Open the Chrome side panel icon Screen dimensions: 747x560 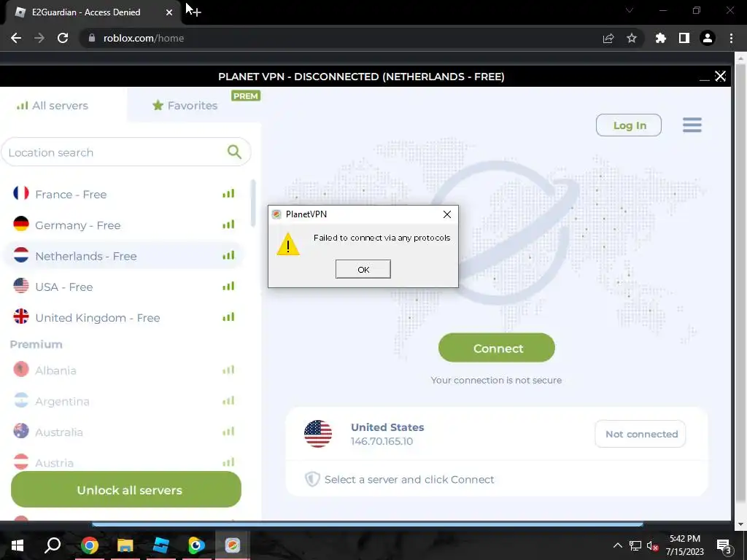[x=684, y=38]
